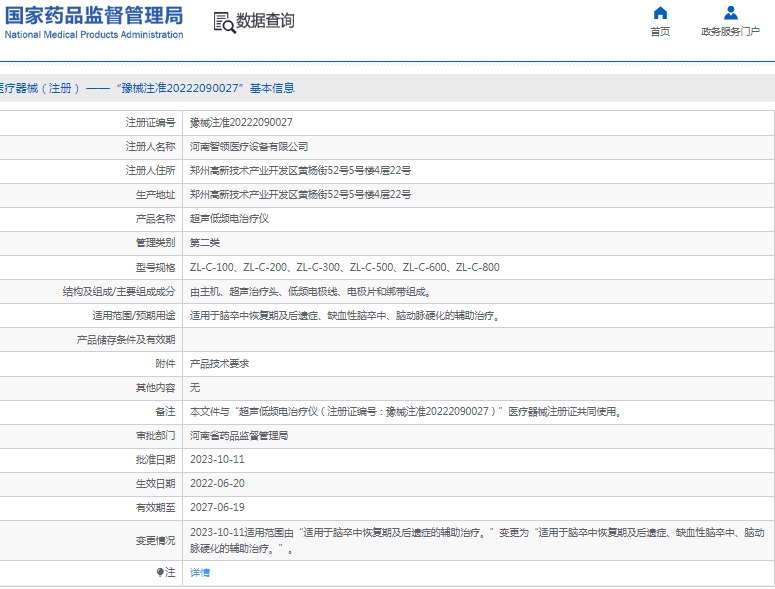The width and height of the screenshot is (775, 589).
Task: Open the 政务服务门户 user portal icon
Action: pos(730,13)
